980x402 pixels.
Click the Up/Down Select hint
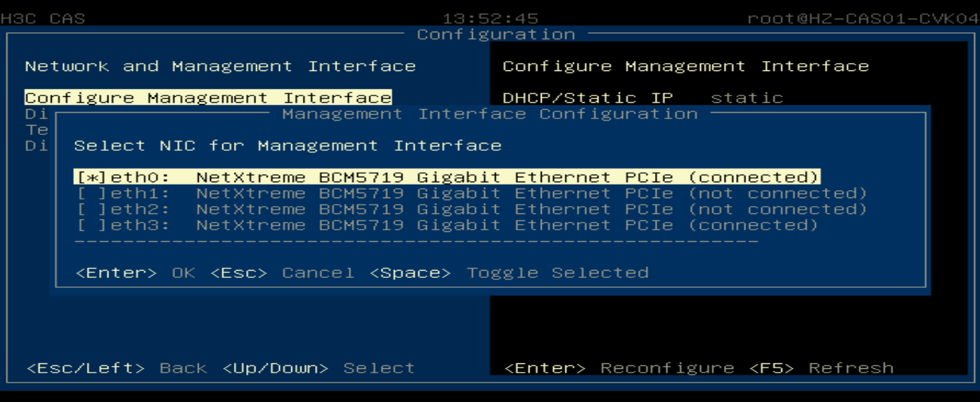click(x=319, y=368)
